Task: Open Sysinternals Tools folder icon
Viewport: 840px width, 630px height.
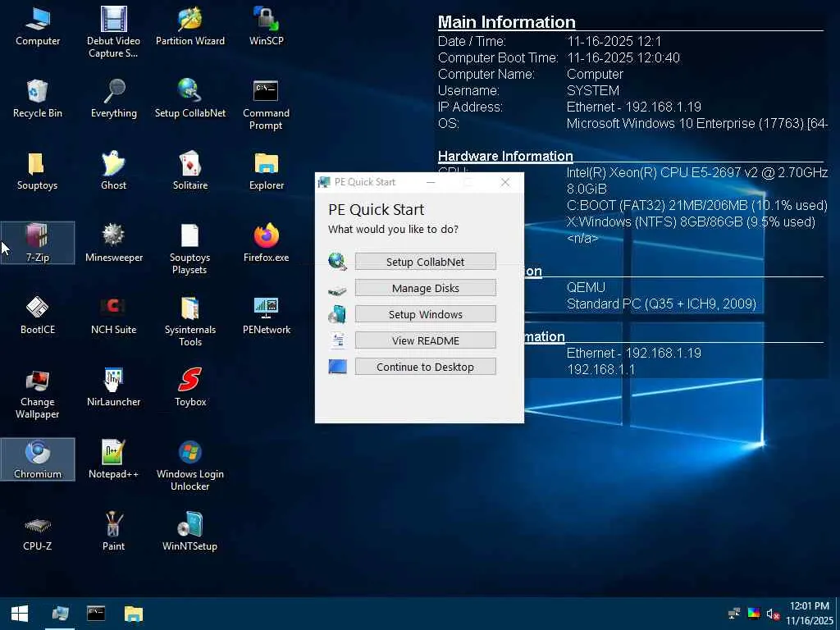Action: (x=190, y=322)
